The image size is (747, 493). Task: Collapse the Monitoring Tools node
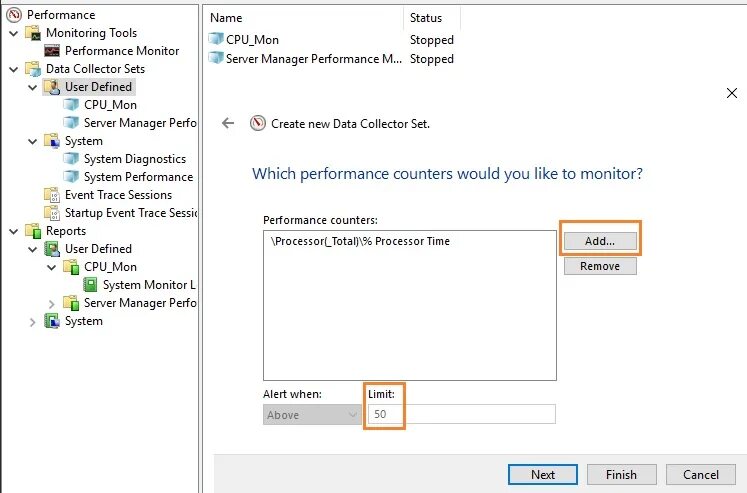13,33
